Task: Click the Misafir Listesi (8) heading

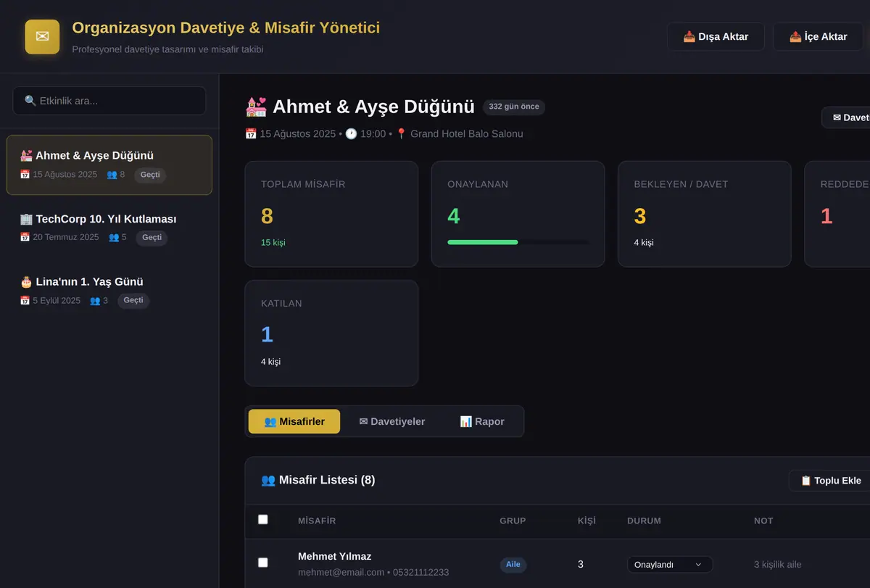Action: pos(318,480)
